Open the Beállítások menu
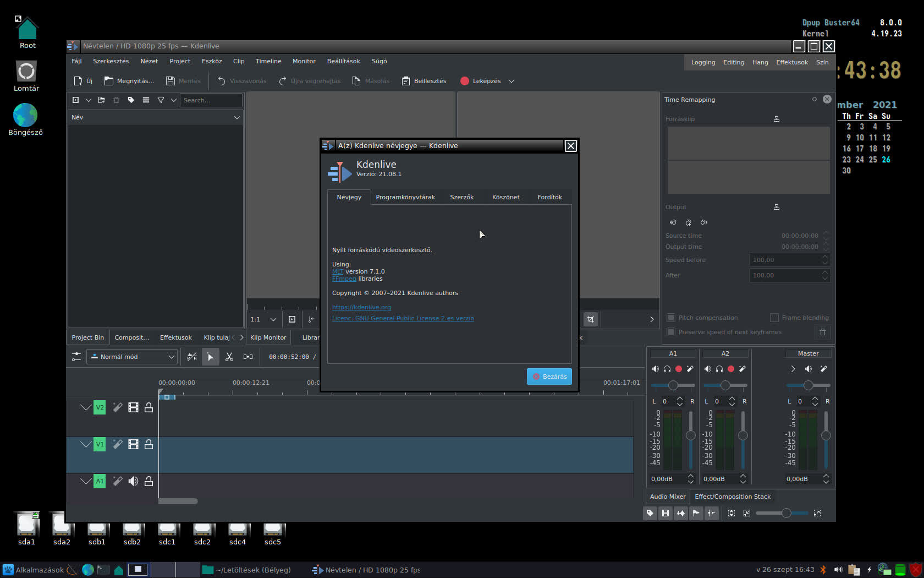Image resolution: width=924 pixels, height=578 pixels. pos(344,61)
